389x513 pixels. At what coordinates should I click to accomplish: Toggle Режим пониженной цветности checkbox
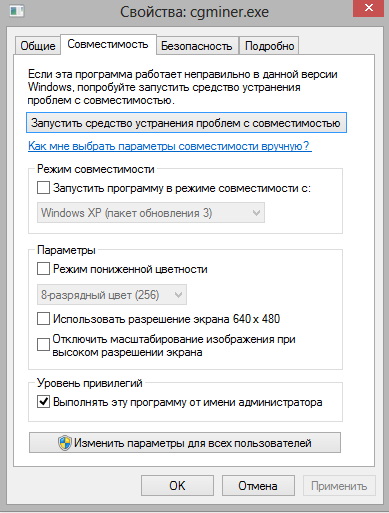[43, 269]
